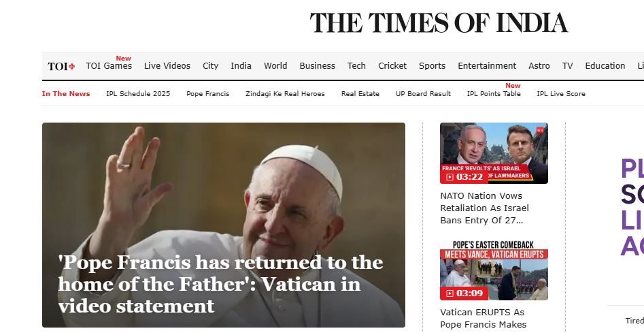Play the 03:09 Pope Easter video
The image size is (644, 333).
494,270
